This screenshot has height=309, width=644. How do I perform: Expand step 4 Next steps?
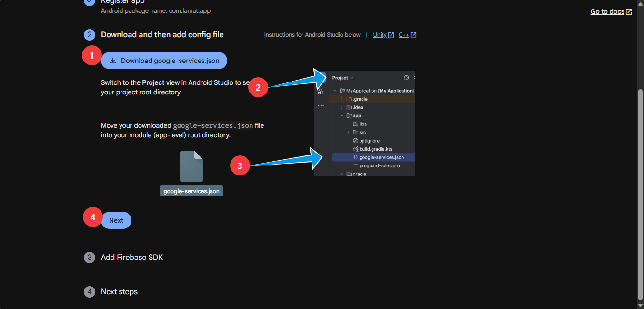119,291
